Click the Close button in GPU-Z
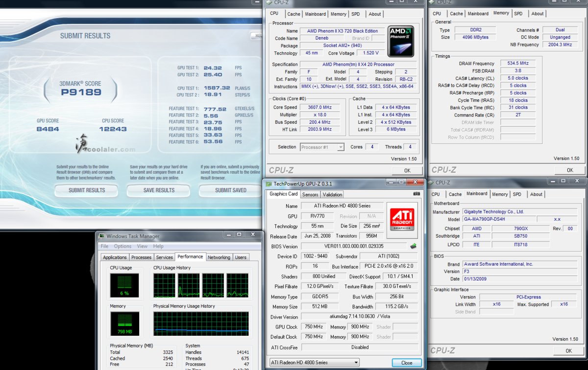Viewport: 588px width, 370px height. pyautogui.click(x=407, y=363)
